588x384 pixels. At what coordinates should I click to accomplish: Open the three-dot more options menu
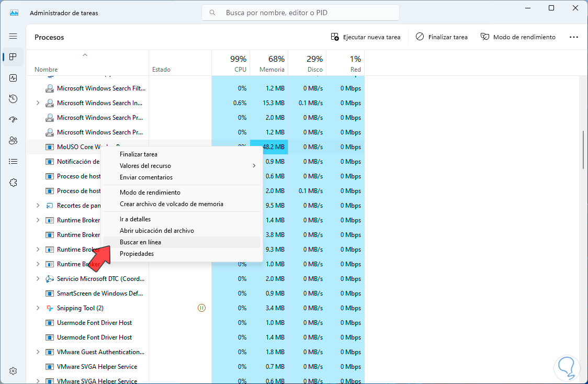pyautogui.click(x=574, y=37)
